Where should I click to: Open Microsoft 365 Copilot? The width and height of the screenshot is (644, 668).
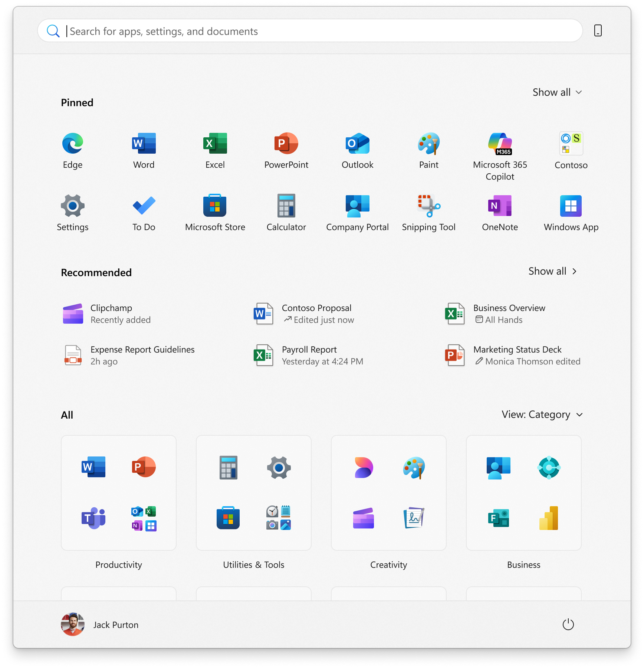(500, 156)
